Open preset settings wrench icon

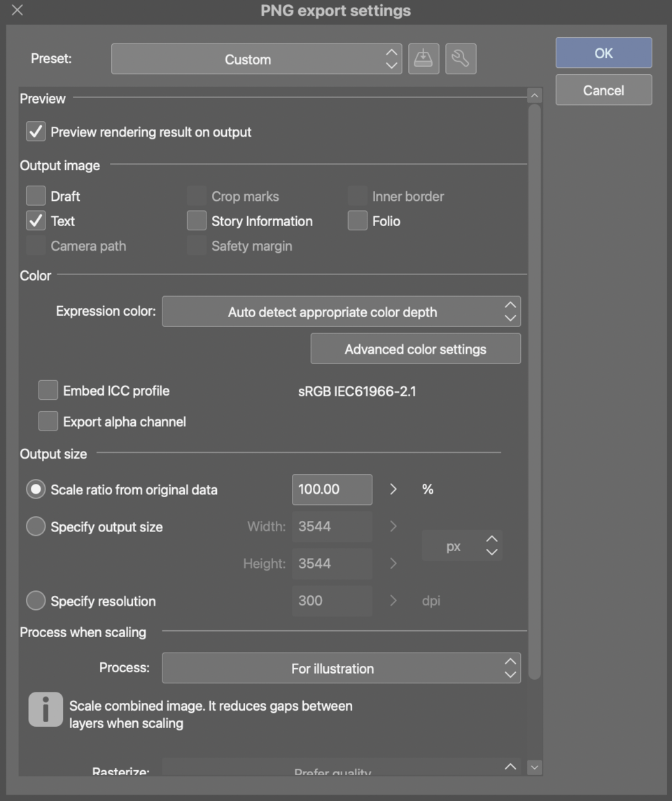pos(460,59)
